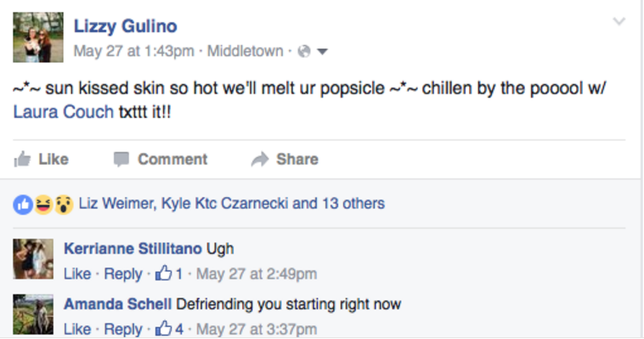Image resolution: width=644 pixels, height=339 pixels.
Task: Like Kerrianne Stillitano's Ugh comment
Action: point(77,274)
